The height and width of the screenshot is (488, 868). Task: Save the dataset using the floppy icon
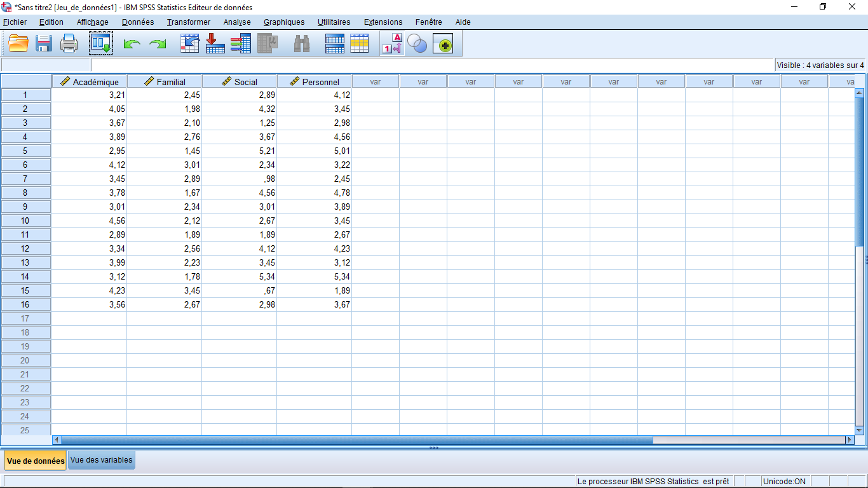(x=44, y=44)
